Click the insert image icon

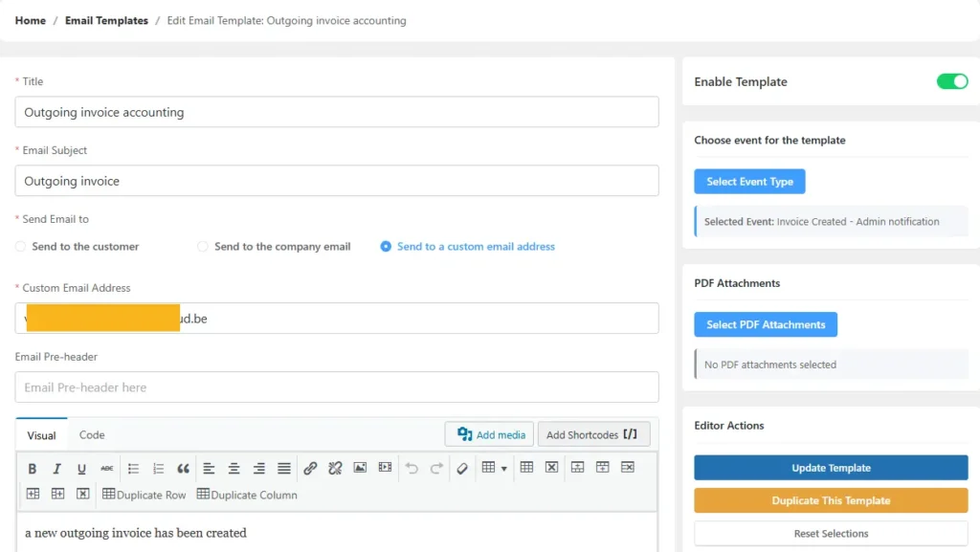360,469
